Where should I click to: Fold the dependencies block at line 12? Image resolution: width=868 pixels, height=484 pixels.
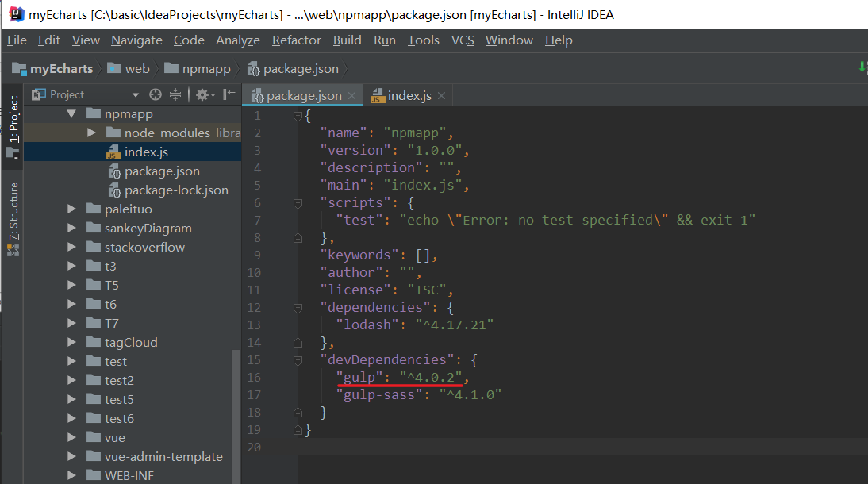click(x=298, y=307)
